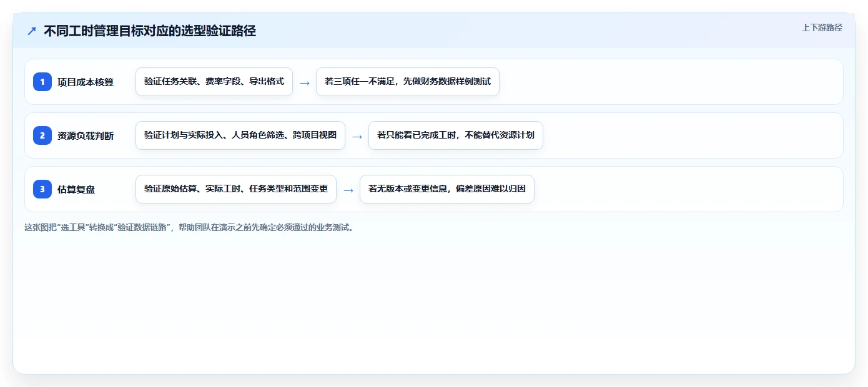Click the arrow icon beside the title
Image resolution: width=868 pixels, height=387 pixels.
coord(32,31)
